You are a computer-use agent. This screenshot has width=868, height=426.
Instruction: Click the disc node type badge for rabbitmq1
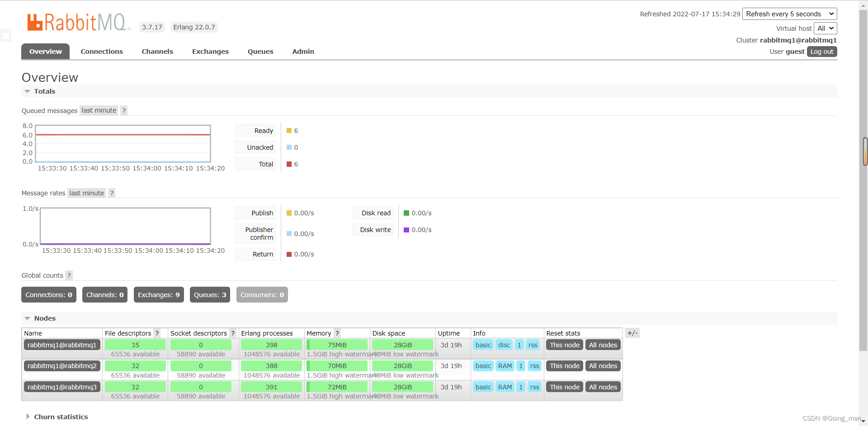tap(504, 345)
